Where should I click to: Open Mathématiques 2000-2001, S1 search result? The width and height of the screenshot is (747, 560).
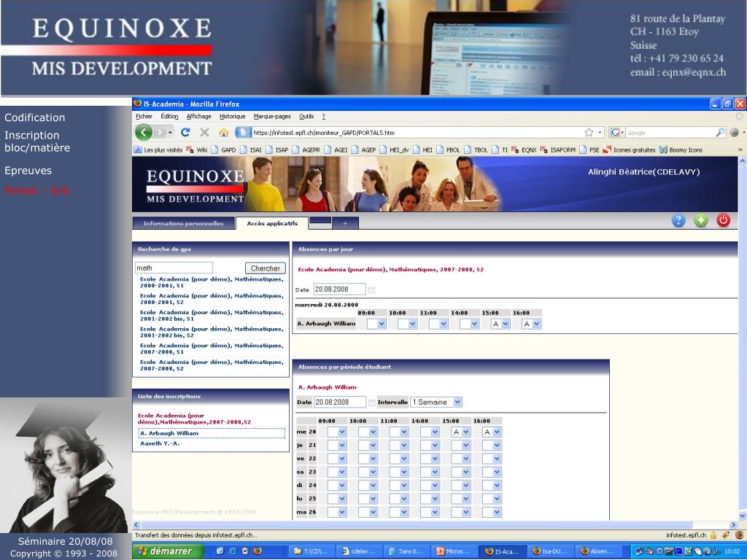[x=212, y=282]
